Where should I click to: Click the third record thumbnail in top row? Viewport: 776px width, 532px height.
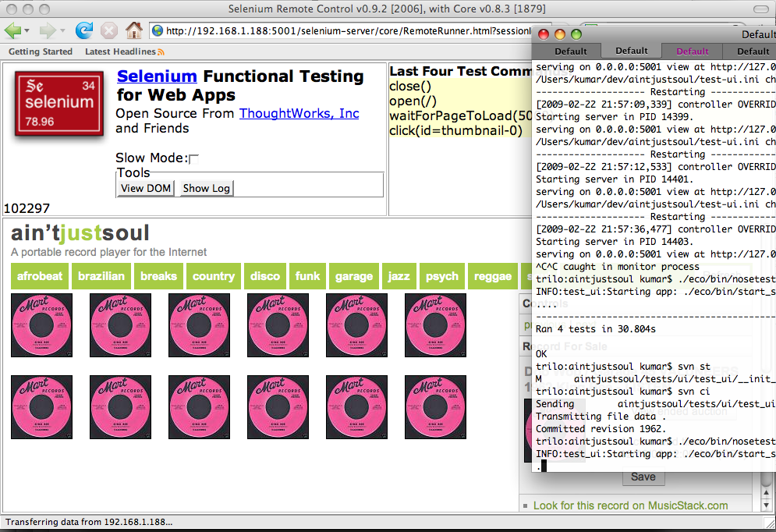(x=199, y=325)
